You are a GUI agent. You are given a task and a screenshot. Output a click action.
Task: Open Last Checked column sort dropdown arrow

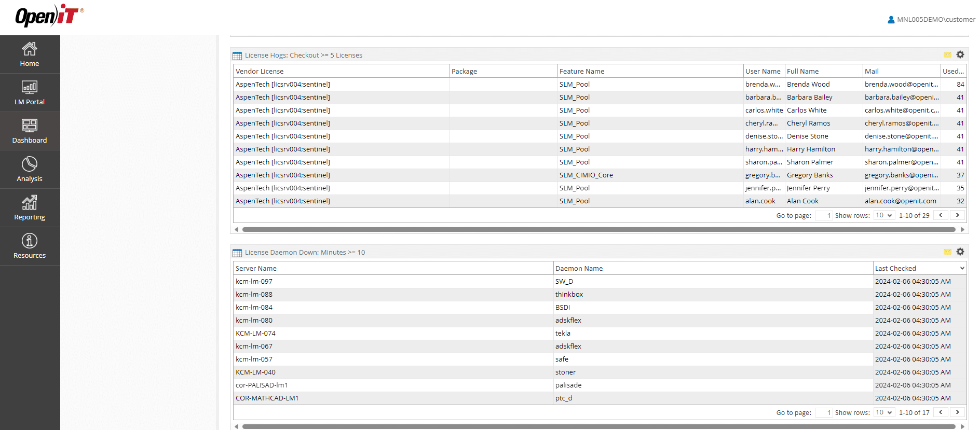coord(962,268)
